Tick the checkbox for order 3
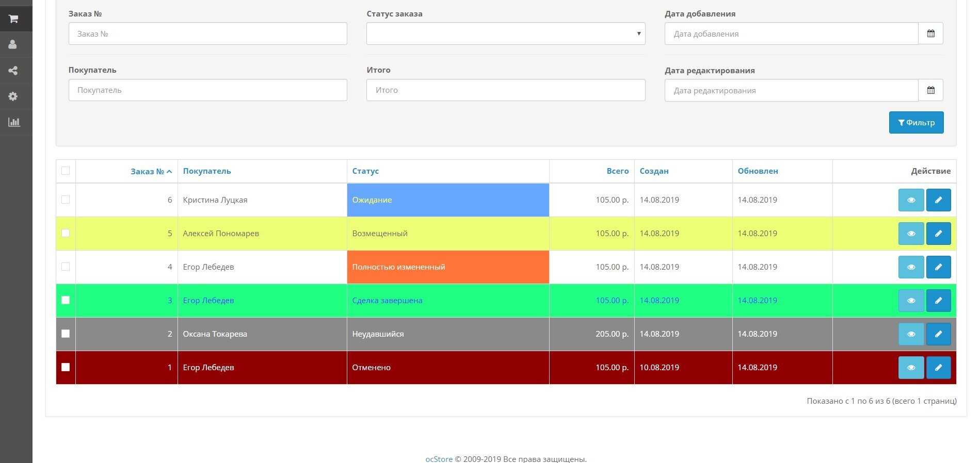 (x=66, y=300)
